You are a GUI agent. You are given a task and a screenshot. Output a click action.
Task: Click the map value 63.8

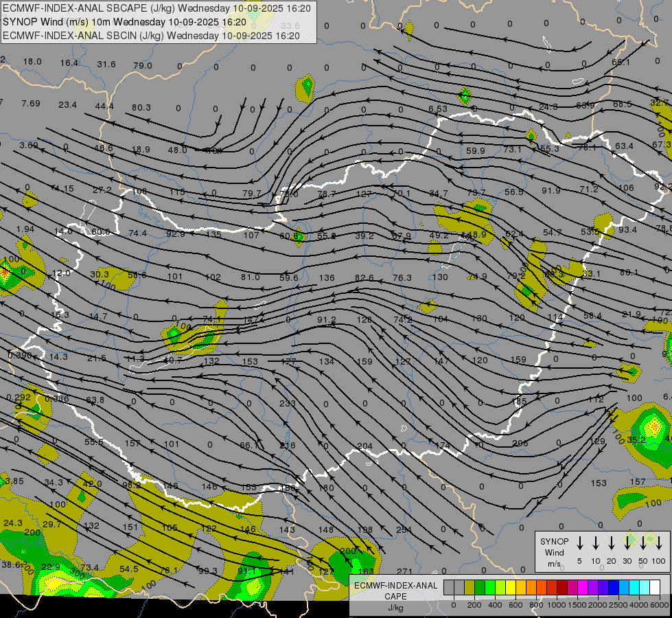pyautogui.click(x=95, y=400)
